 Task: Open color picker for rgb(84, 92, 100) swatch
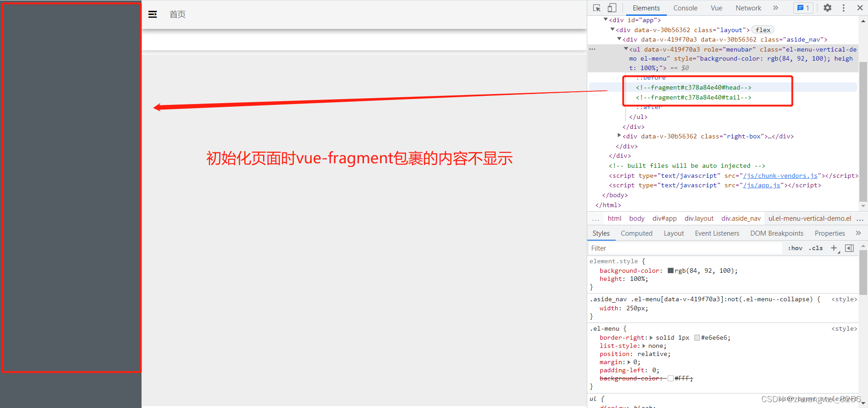[x=671, y=270]
